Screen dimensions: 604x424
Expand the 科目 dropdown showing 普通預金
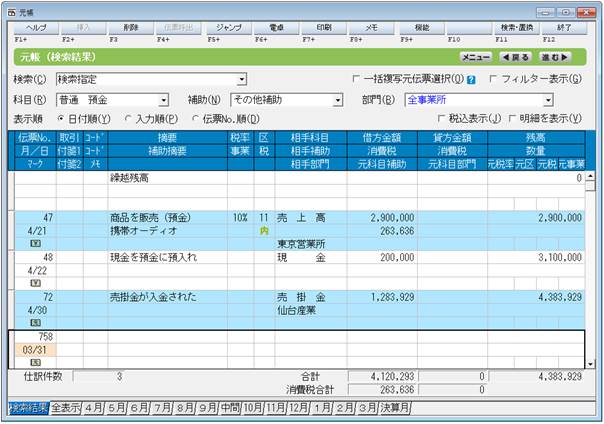pyautogui.click(x=164, y=101)
